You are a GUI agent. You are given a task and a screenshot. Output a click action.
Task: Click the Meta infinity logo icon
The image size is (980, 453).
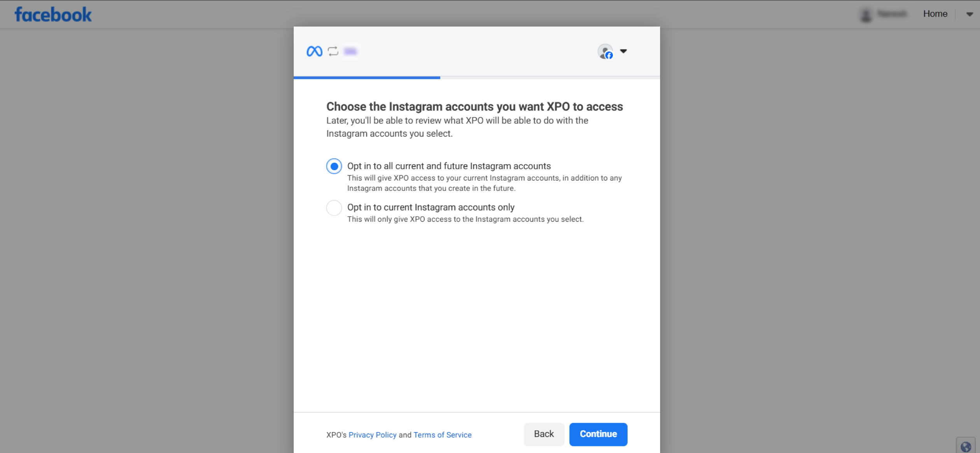[x=314, y=51]
